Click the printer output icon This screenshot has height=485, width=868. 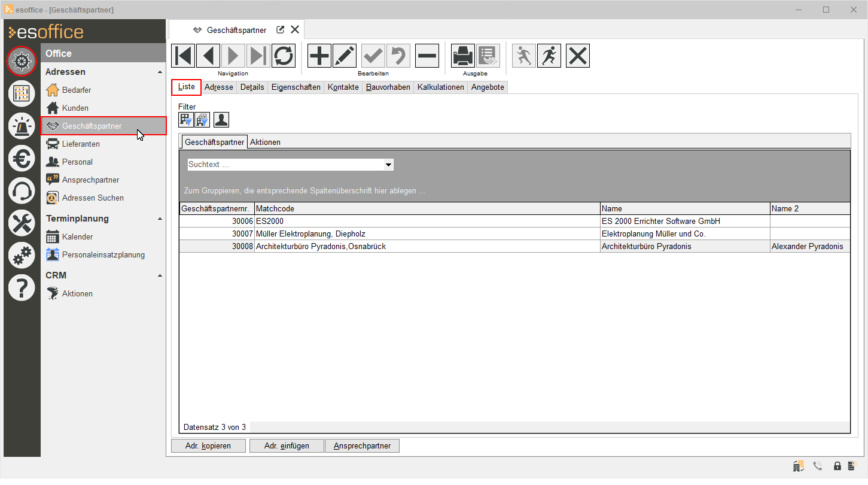pyautogui.click(x=463, y=56)
